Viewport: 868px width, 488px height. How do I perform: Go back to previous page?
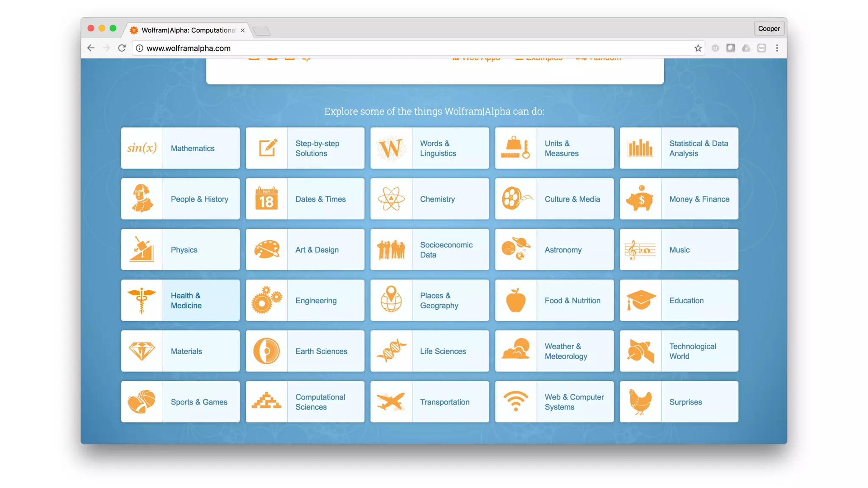(91, 48)
